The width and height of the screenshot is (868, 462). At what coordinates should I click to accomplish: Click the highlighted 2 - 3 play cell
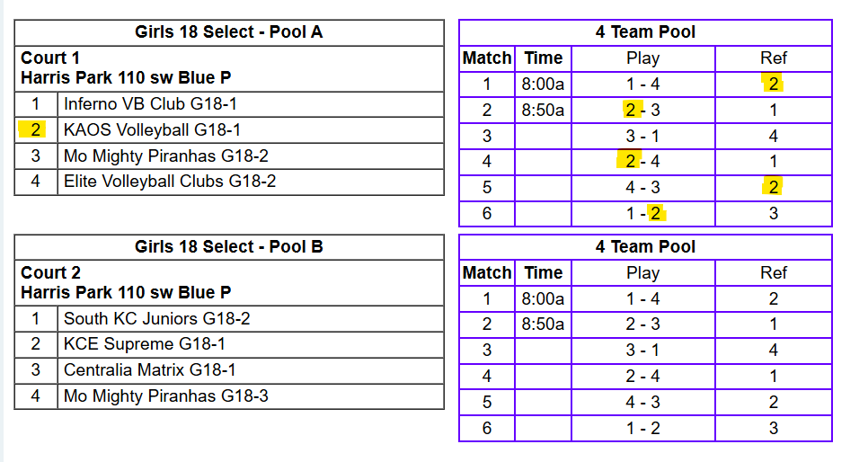click(x=642, y=111)
